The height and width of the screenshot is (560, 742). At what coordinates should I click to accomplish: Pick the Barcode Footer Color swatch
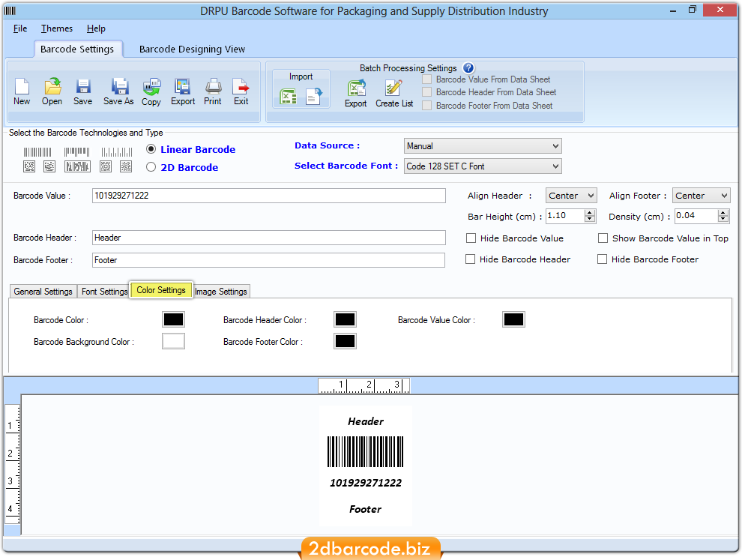click(x=345, y=341)
